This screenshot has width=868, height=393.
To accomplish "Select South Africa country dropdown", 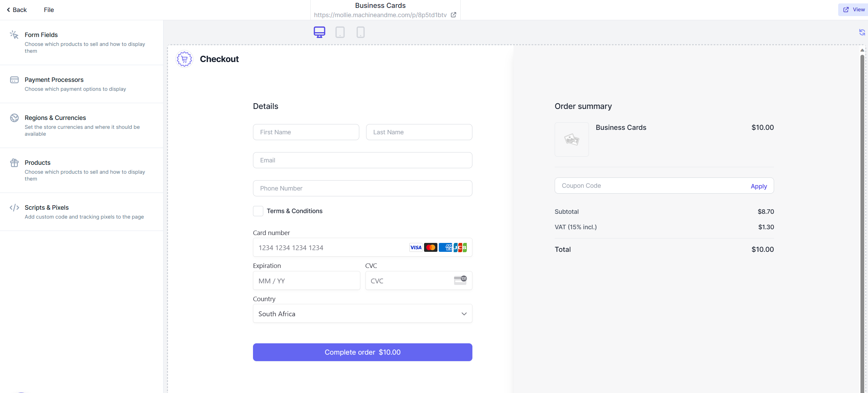I will tap(363, 314).
